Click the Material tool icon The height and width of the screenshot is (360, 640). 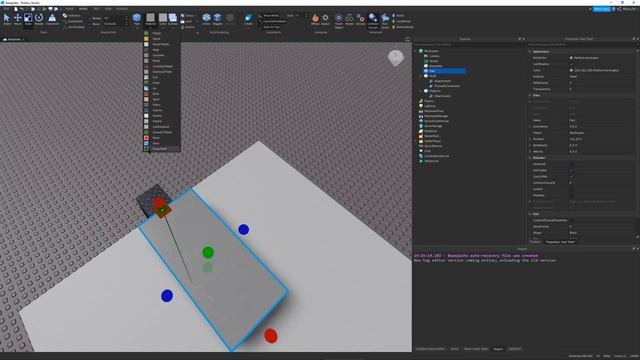[x=151, y=19]
